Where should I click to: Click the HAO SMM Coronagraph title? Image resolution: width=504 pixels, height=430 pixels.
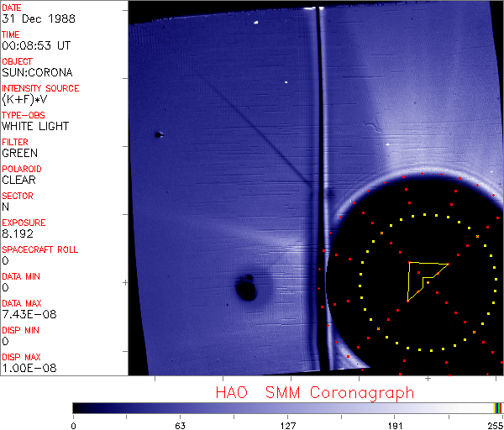pyautogui.click(x=315, y=392)
